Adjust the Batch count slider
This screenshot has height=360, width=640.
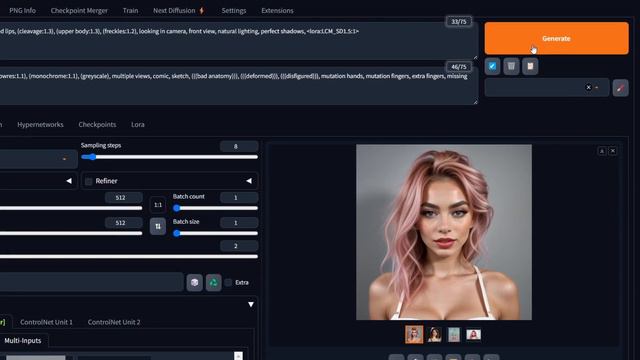(216, 208)
